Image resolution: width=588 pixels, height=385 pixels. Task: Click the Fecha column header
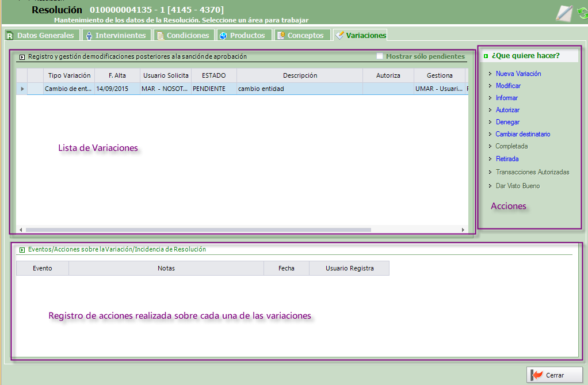tap(287, 268)
